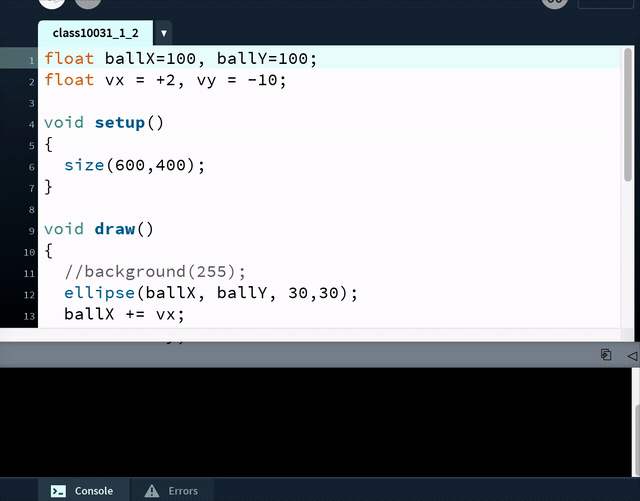Click the commented '//background(255);' line

(x=155, y=272)
